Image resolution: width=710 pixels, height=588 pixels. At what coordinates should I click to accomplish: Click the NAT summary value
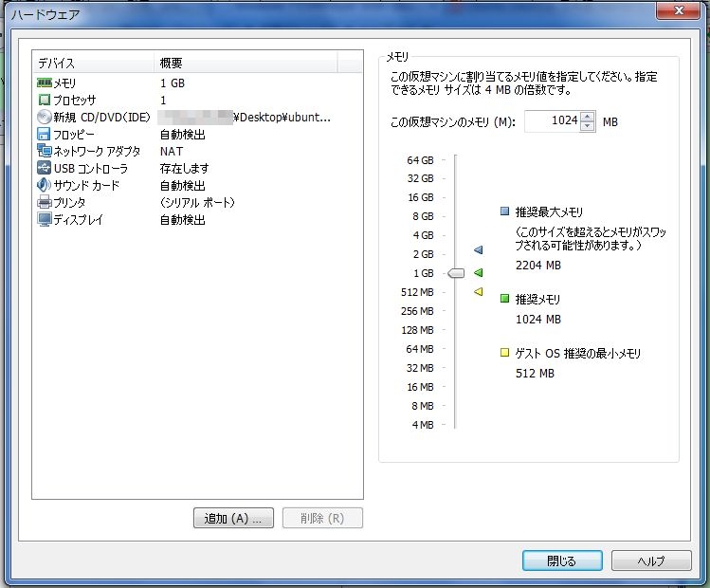point(172,152)
